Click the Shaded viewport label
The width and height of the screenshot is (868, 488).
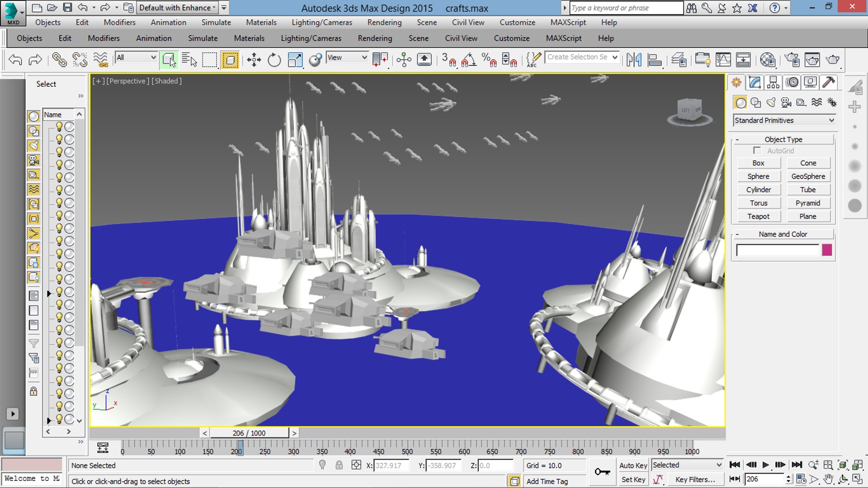[x=166, y=81]
